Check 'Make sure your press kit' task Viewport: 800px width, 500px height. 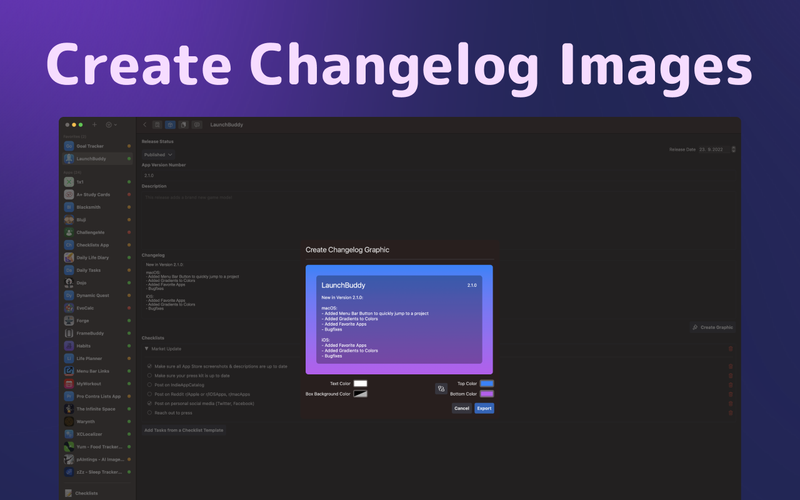(149, 376)
